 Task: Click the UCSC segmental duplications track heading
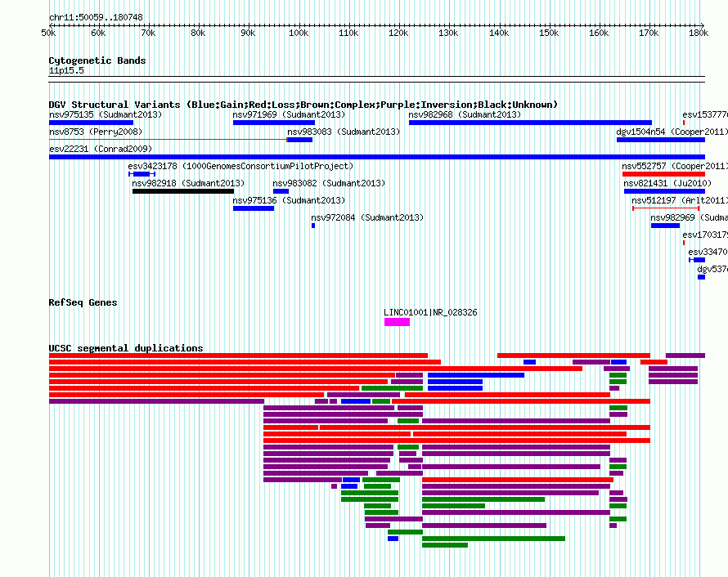click(x=125, y=348)
